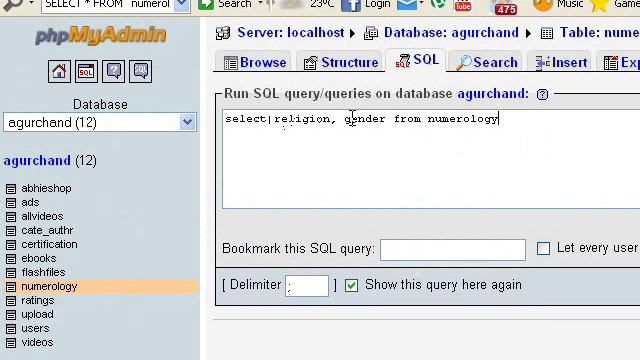The width and height of the screenshot is (640, 360).
Task: Open the ads table
Action: pos(30,202)
